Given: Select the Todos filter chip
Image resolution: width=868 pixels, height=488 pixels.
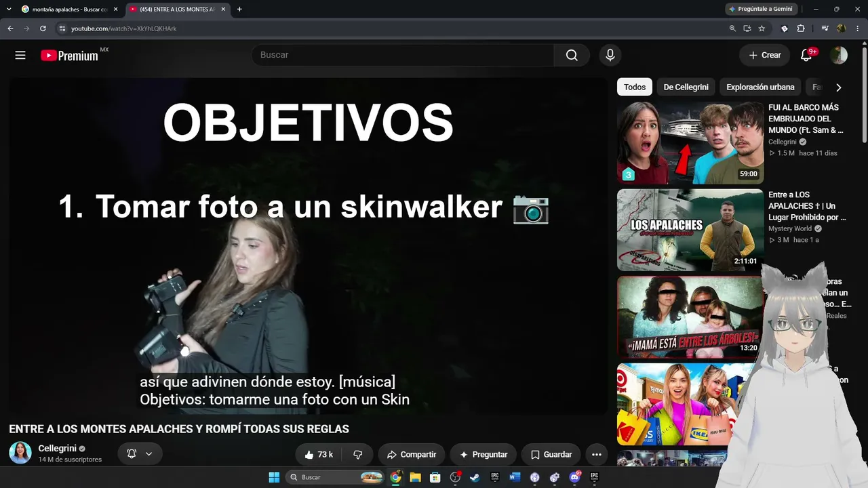Looking at the screenshot, I should [635, 87].
